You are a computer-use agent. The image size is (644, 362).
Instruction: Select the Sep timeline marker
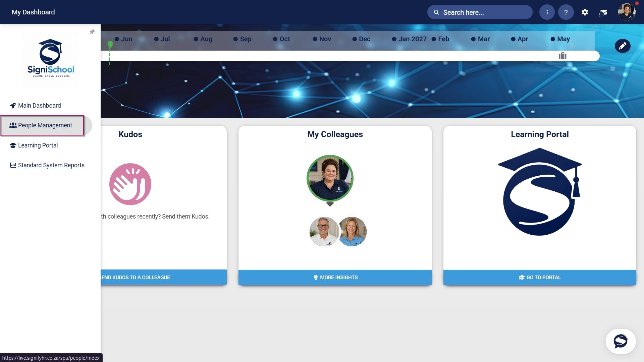click(242, 39)
